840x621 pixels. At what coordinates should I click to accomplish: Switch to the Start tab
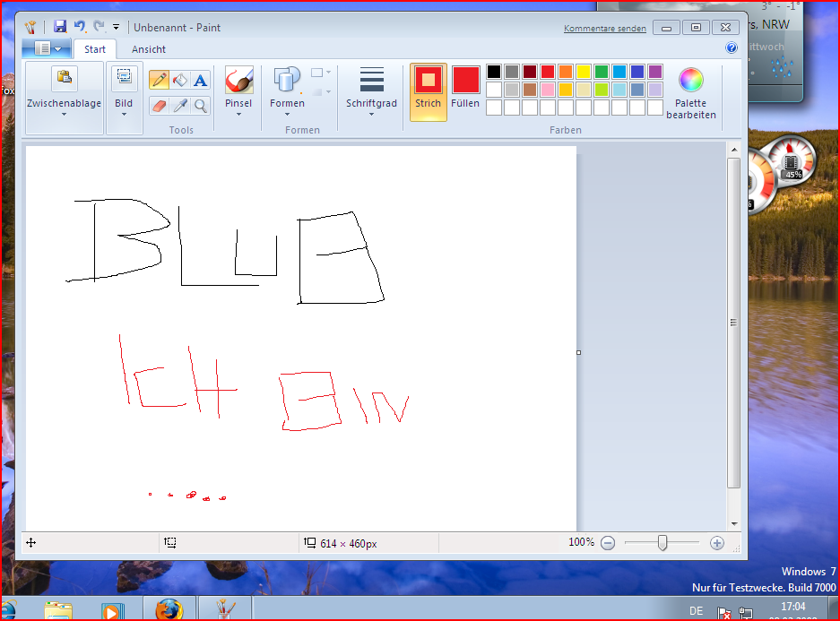point(95,49)
